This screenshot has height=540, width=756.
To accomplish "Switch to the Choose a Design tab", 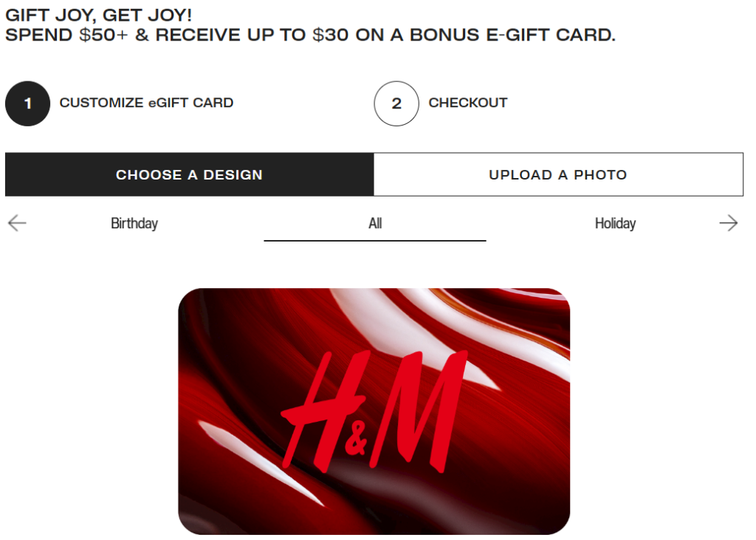I will point(190,174).
